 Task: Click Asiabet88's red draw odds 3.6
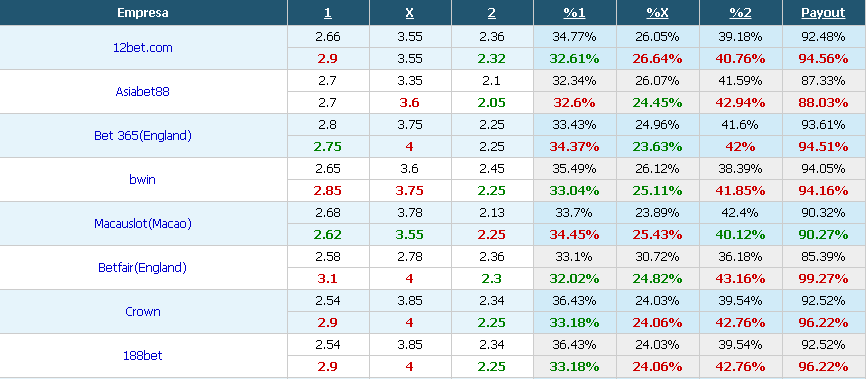409,103
